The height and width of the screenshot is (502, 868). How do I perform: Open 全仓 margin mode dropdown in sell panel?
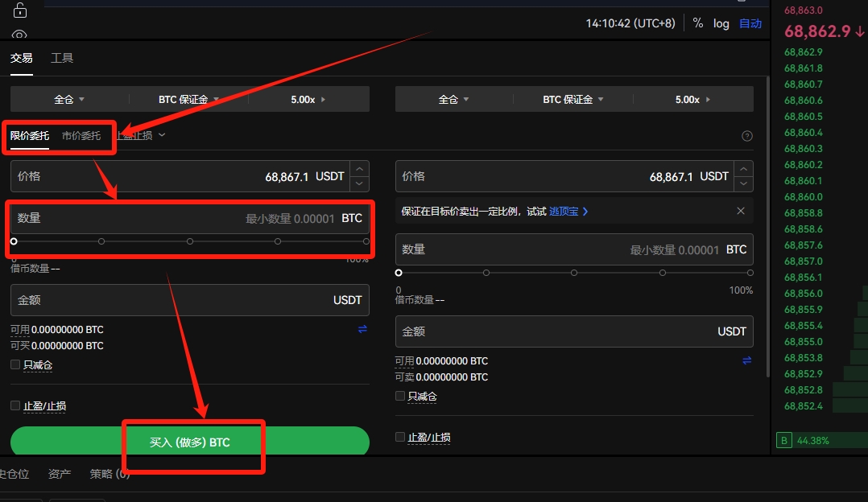tap(454, 100)
